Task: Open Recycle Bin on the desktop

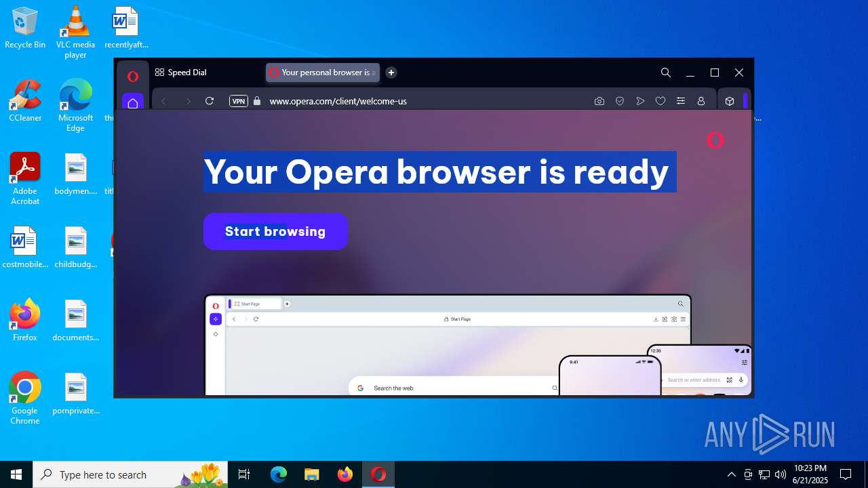Action: pos(25,28)
